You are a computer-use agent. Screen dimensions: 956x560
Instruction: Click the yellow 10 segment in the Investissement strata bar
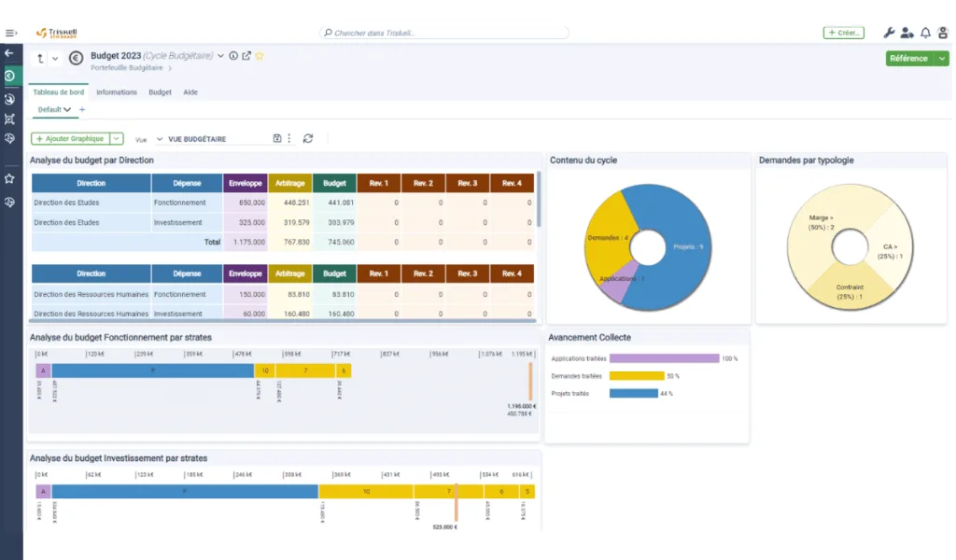(x=366, y=491)
